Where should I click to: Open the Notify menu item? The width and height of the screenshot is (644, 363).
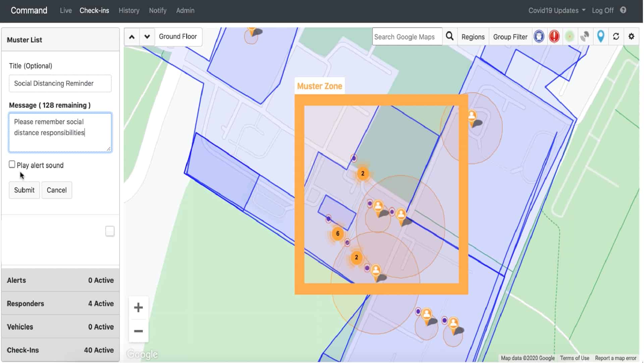[x=157, y=10]
